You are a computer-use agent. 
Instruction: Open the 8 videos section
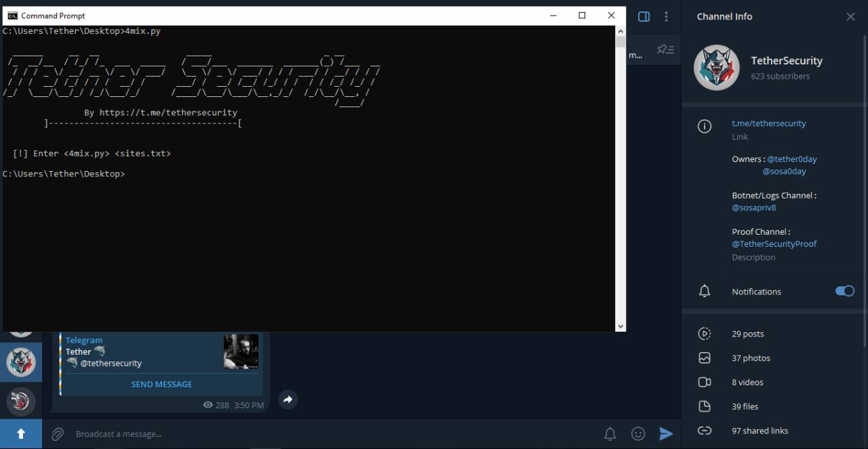tap(747, 383)
